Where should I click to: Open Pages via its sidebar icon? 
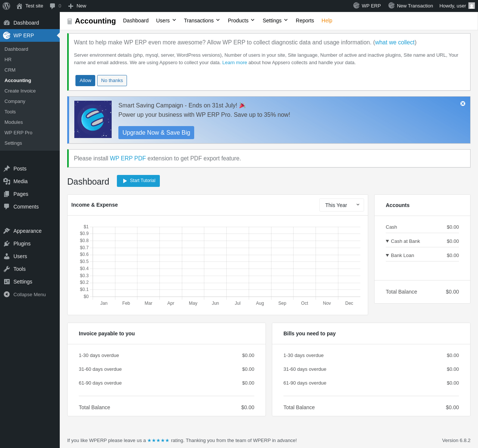7,194
